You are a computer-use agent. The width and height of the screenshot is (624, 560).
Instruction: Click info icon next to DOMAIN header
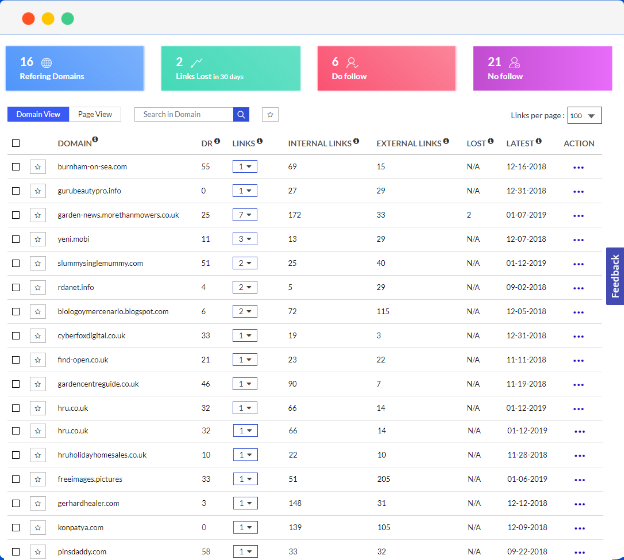95,139
